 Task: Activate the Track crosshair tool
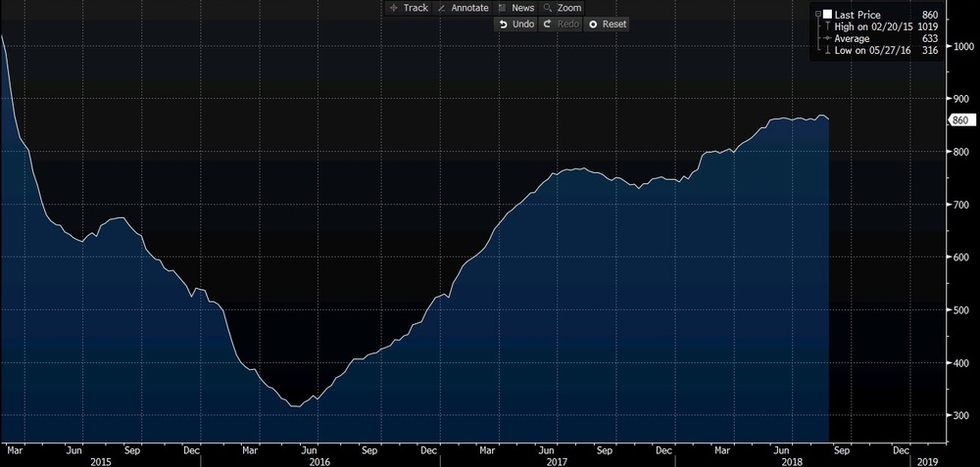[x=409, y=8]
